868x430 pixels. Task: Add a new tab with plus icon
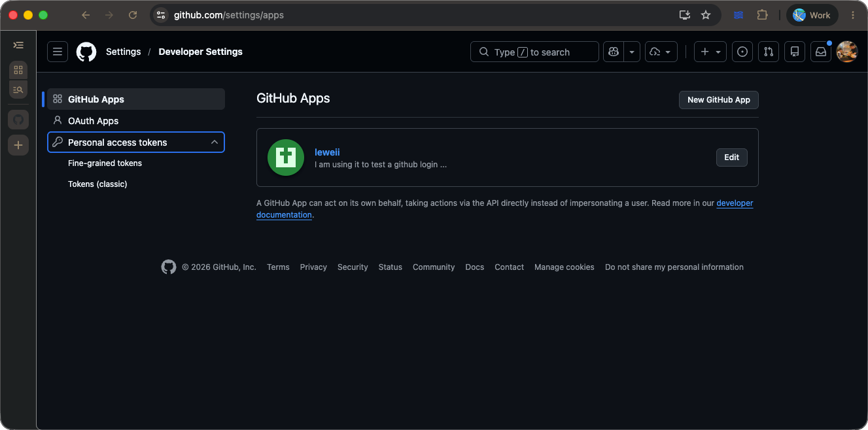(18, 145)
